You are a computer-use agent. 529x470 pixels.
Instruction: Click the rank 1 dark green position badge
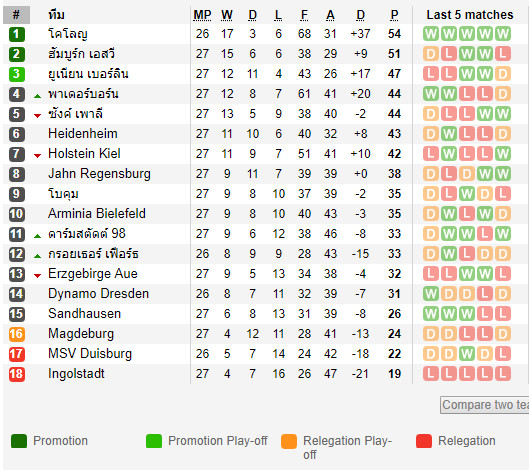click(17, 34)
